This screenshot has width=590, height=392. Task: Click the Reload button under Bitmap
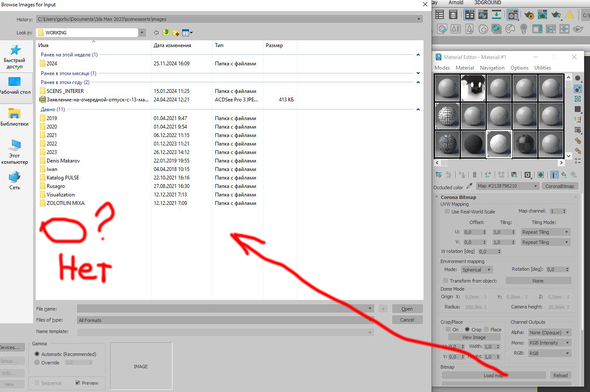click(560, 375)
